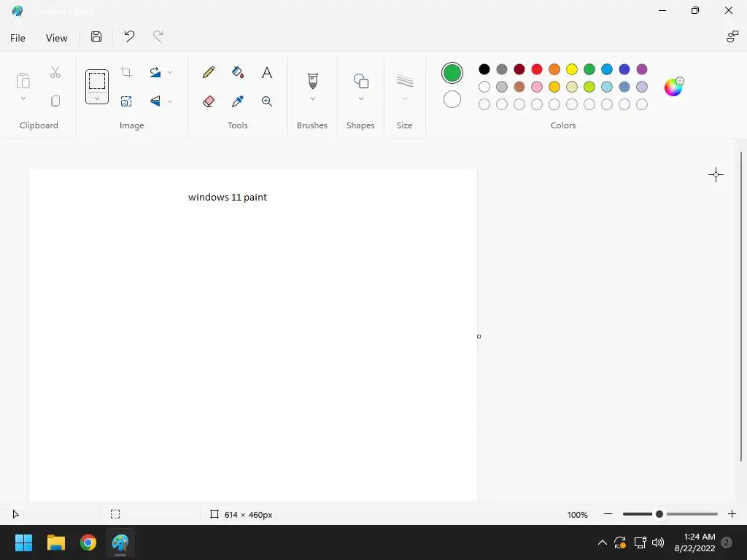Open Google Chrome from the taskbar
This screenshot has height=560, width=747.
click(x=88, y=542)
